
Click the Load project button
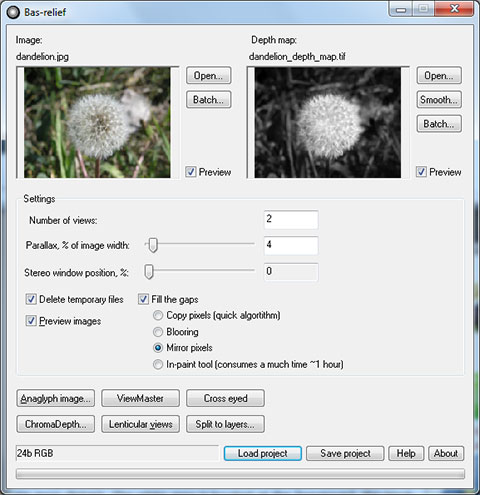pyautogui.click(x=263, y=453)
